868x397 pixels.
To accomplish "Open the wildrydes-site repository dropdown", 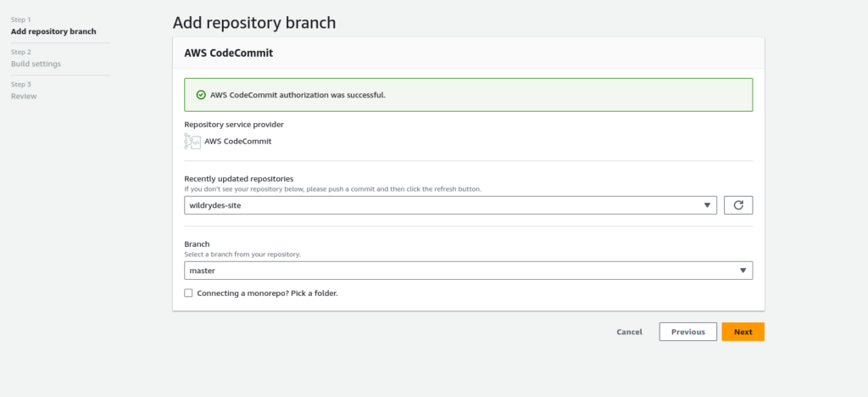I will (451, 205).
